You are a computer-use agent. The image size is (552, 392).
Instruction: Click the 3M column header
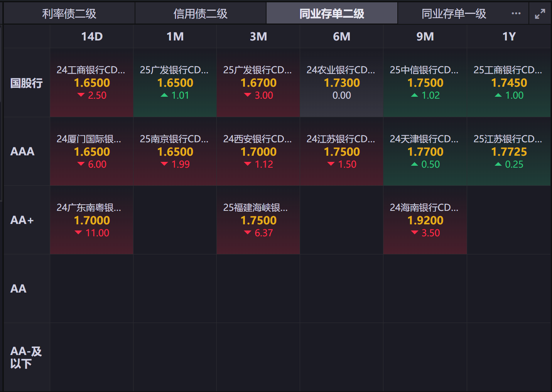(x=258, y=37)
